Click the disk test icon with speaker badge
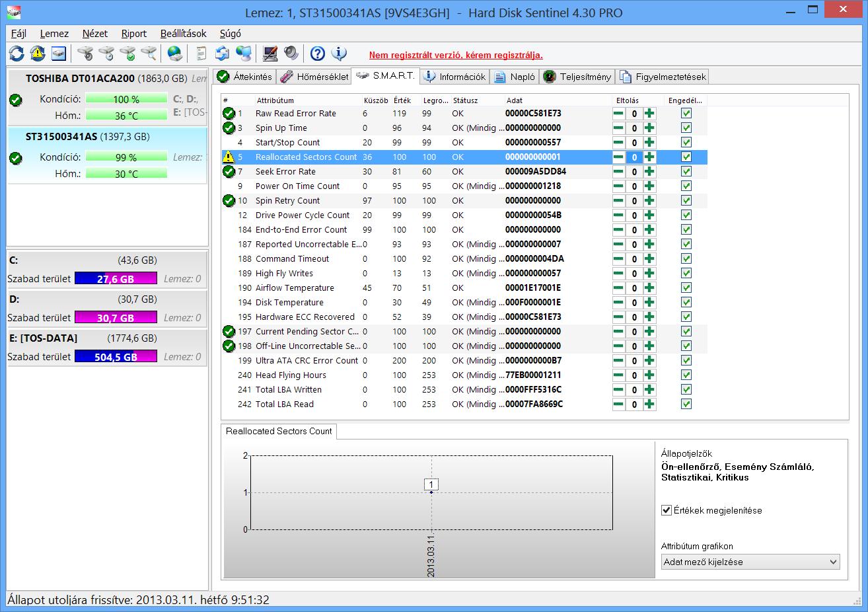868x612 pixels. coord(85,54)
